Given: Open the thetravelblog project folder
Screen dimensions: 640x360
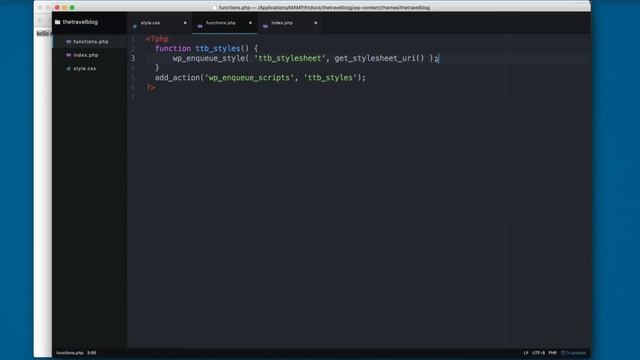Looking at the screenshot, I should [80, 22].
